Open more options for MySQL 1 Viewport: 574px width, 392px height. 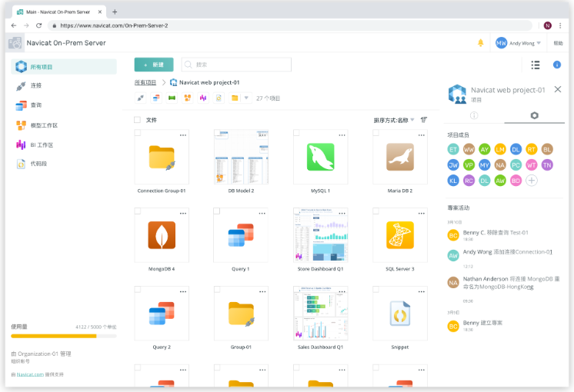[x=342, y=135]
